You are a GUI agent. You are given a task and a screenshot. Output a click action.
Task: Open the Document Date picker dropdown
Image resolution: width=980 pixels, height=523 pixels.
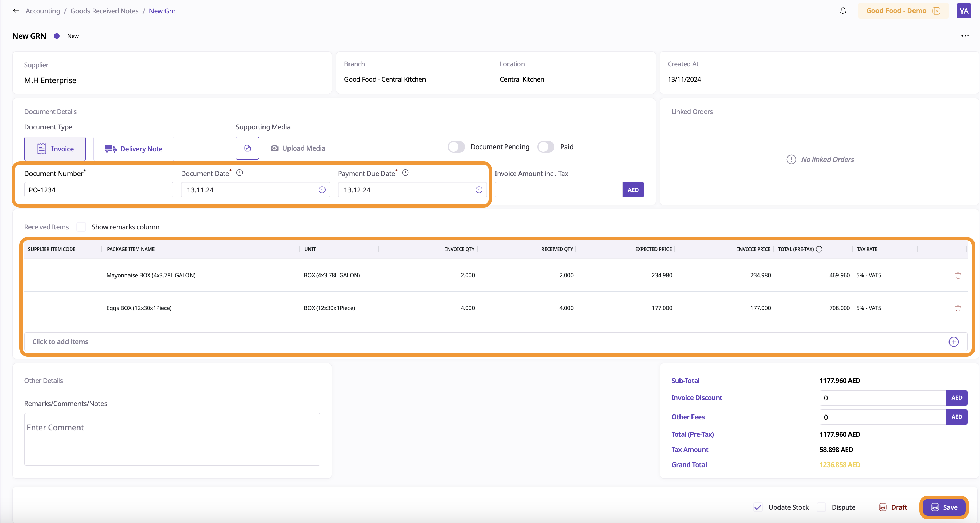click(322, 190)
